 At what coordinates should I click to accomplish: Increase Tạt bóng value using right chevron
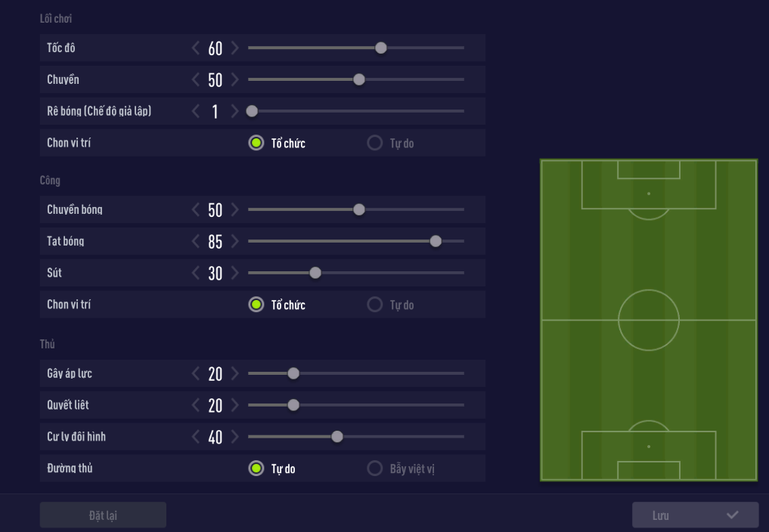[x=234, y=242]
